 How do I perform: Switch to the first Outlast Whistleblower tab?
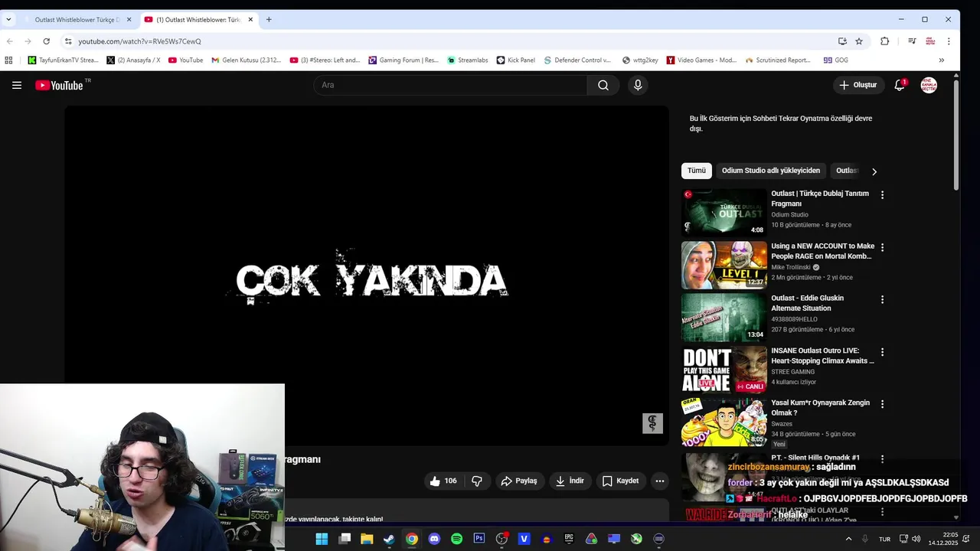[x=76, y=19]
